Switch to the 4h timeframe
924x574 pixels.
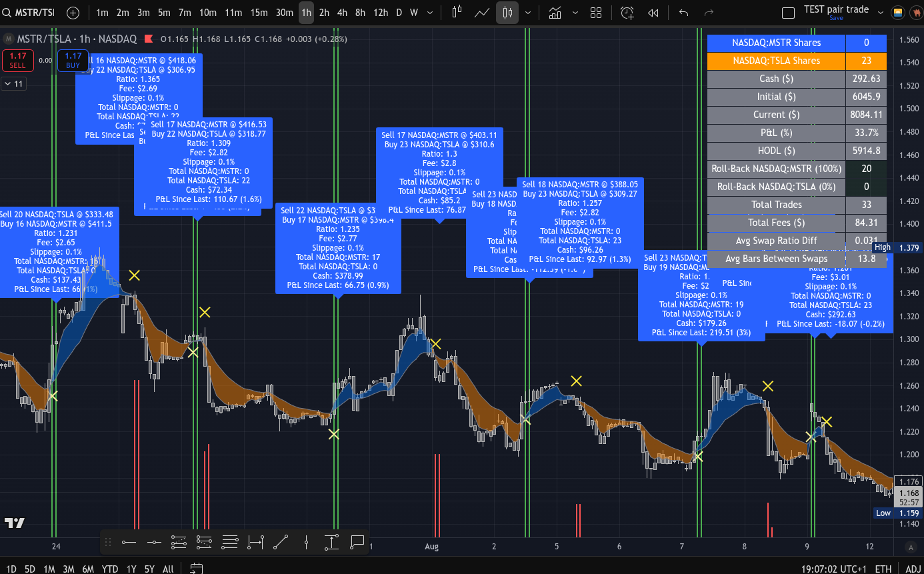pos(342,12)
